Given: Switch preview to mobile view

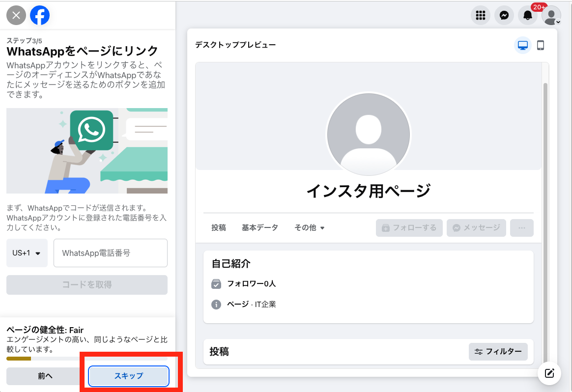Looking at the screenshot, I should pos(541,45).
